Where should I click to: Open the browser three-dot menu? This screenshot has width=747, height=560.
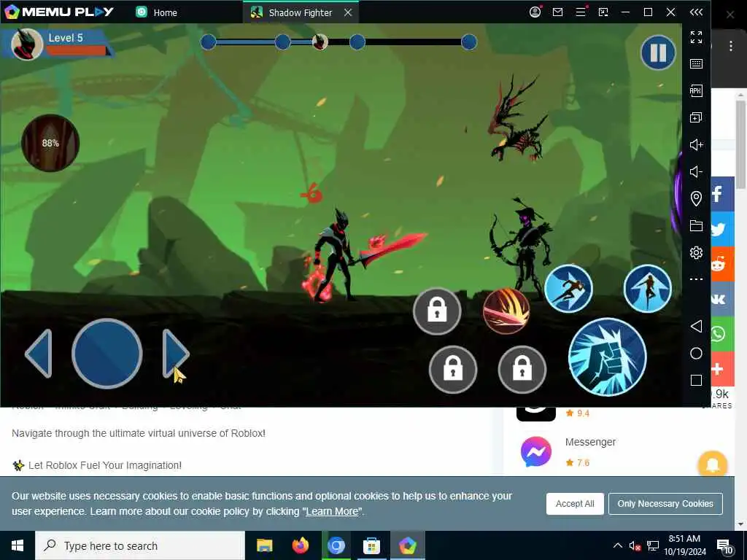[x=731, y=46]
